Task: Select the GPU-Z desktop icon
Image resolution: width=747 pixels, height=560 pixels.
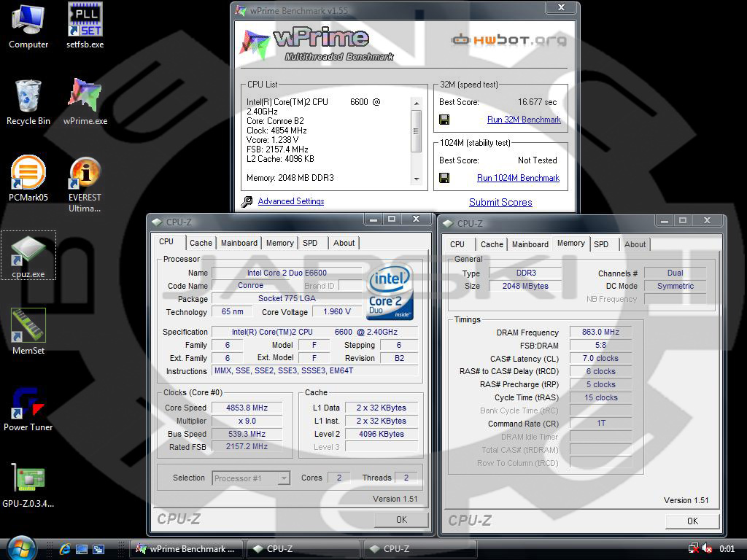Action: [x=28, y=485]
